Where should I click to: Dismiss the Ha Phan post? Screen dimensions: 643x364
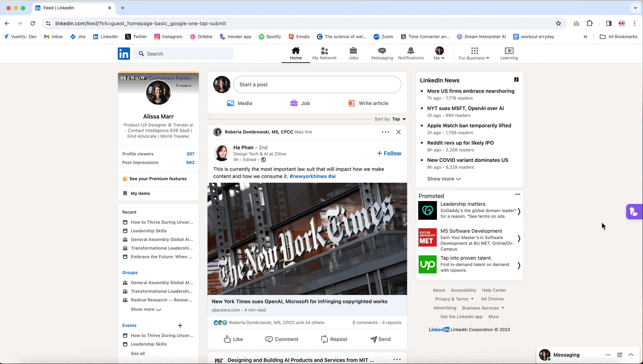click(x=398, y=132)
